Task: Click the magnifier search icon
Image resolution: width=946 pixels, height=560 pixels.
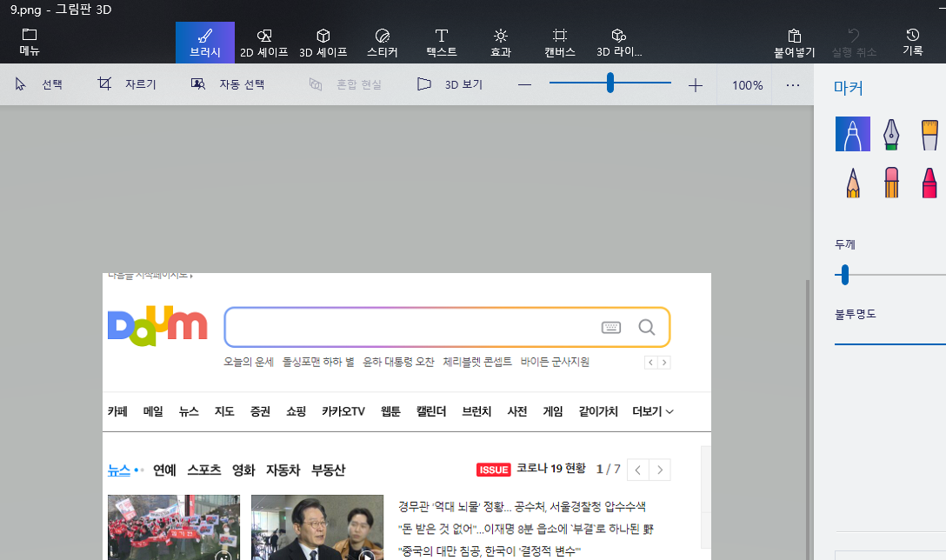Action: click(x=647, y=327)
